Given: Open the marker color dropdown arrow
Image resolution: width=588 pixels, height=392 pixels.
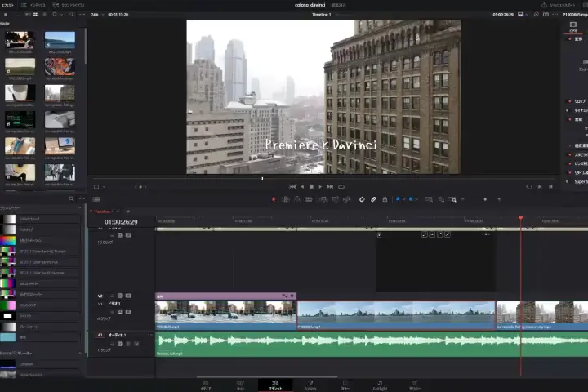Looking at the screenshot, I should click(x=416, y=199).
